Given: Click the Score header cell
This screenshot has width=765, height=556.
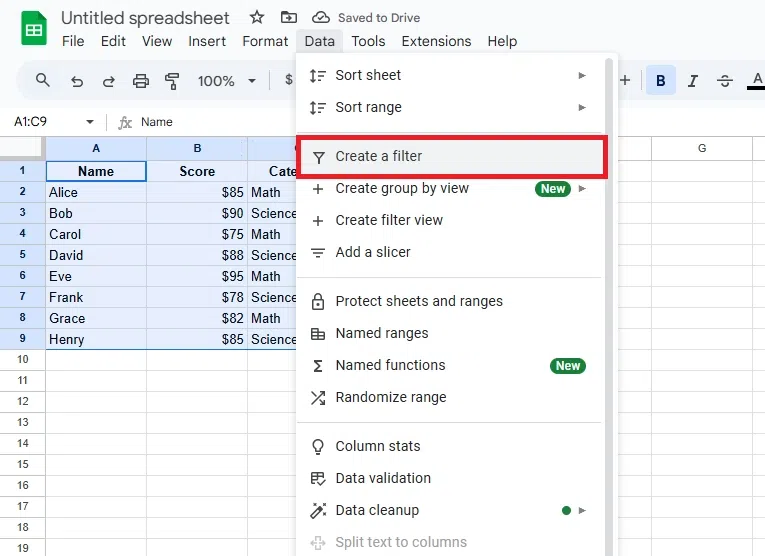Looking at the screenshot, I should pyautogui.click(x=197, y=171).
